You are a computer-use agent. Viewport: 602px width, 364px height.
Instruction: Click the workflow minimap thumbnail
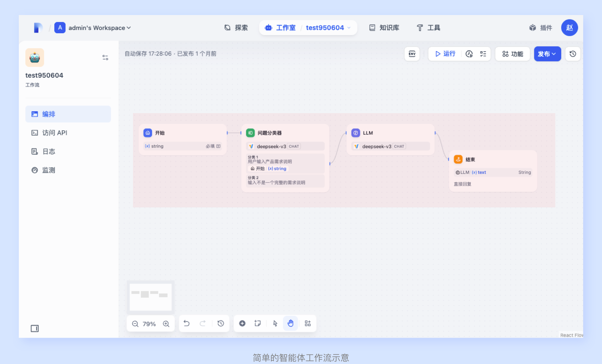tap(150, 297)
